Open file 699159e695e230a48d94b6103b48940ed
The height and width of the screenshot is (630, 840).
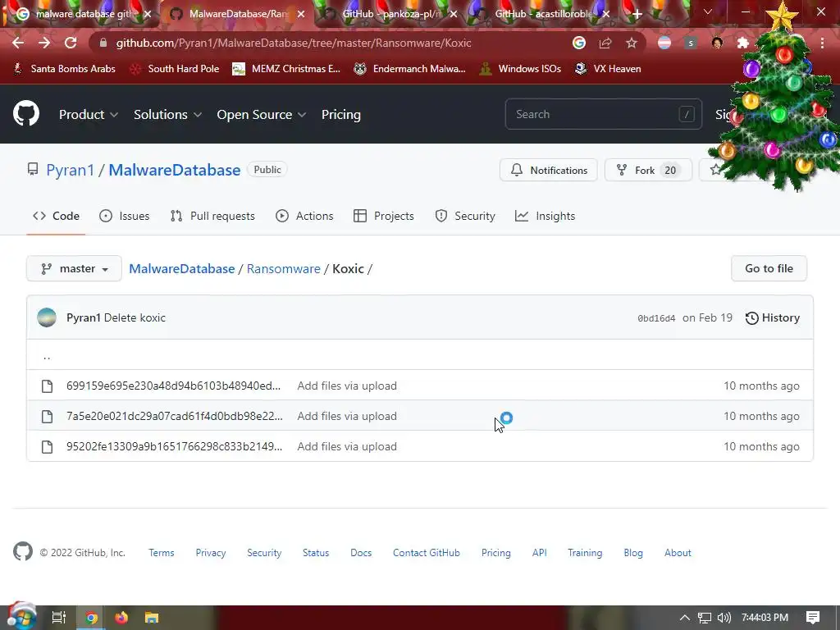click(x=174, y=386)
